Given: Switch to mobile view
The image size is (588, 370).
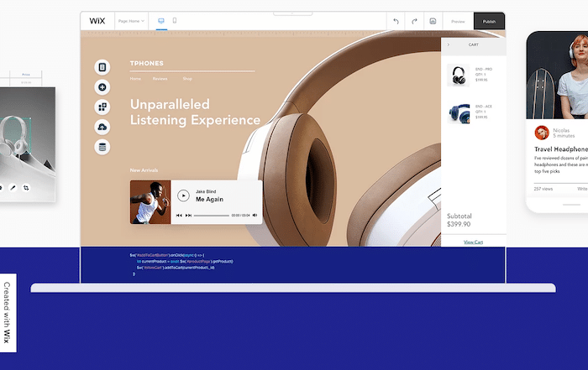Looking at the screenshot, I should point(175,21).
